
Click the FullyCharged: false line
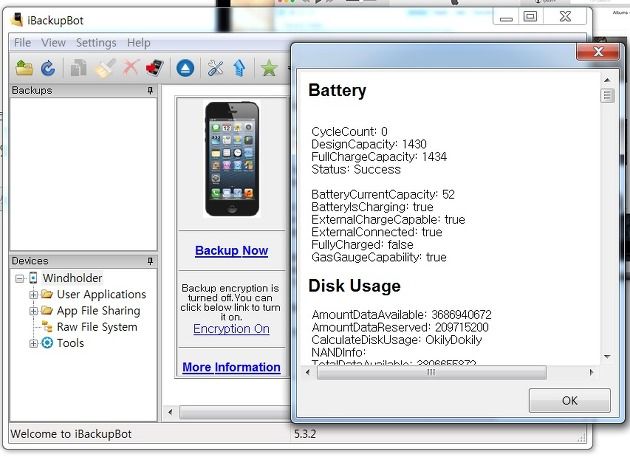362,244
